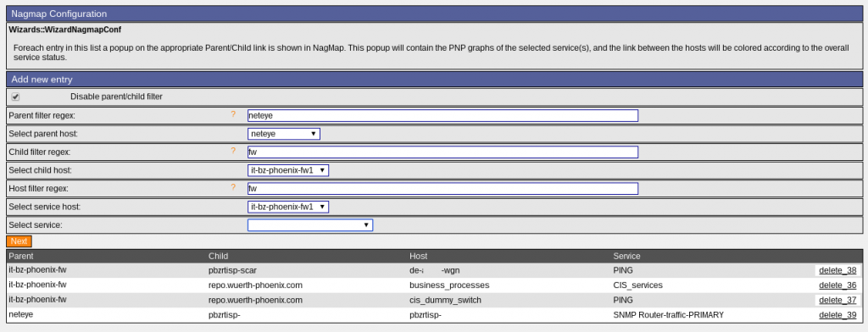Screen dimensions: 868x332
Task: Click the delete_39 link
Action: pyautogui.click(x=837, y=315)
